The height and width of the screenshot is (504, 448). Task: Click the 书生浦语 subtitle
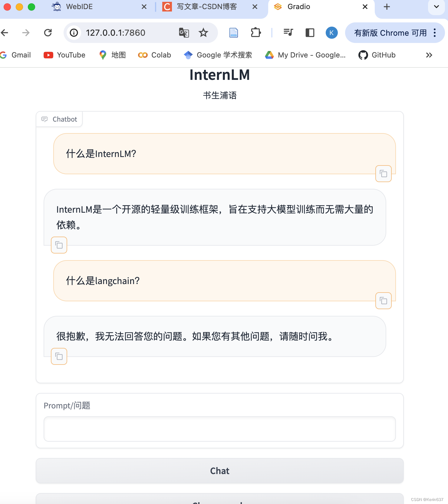220,96
